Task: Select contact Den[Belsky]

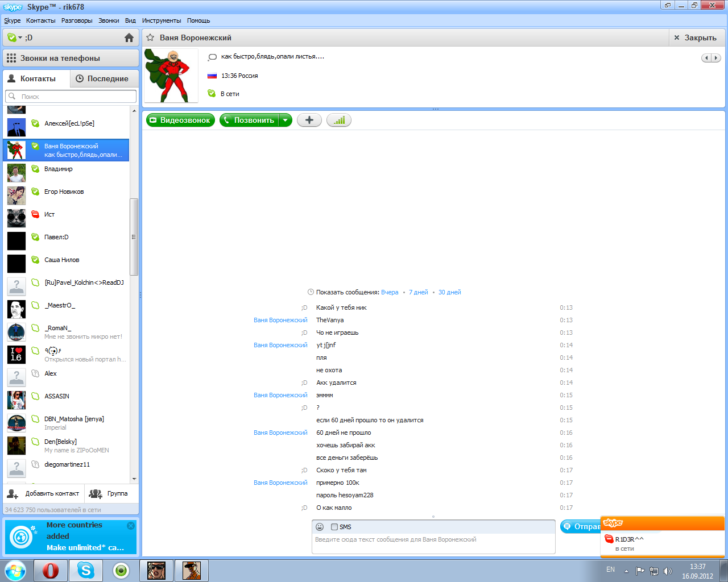Action: [x=67, y=446]
